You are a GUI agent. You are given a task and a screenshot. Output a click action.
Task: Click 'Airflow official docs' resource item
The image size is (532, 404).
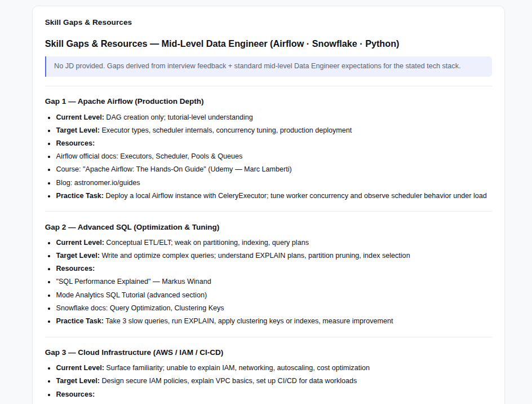[x=149, y=156]
